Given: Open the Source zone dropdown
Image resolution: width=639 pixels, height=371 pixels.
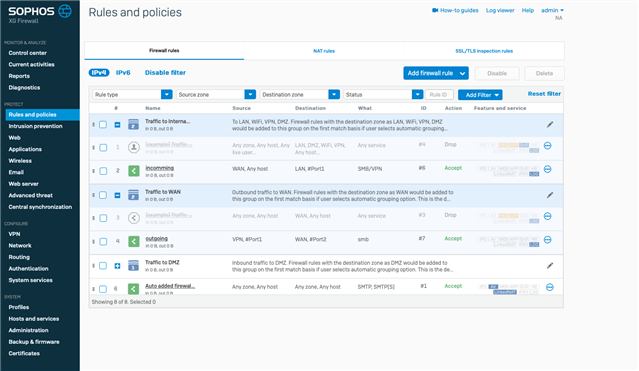Looking at the screenshot, I should coord(216,95).
